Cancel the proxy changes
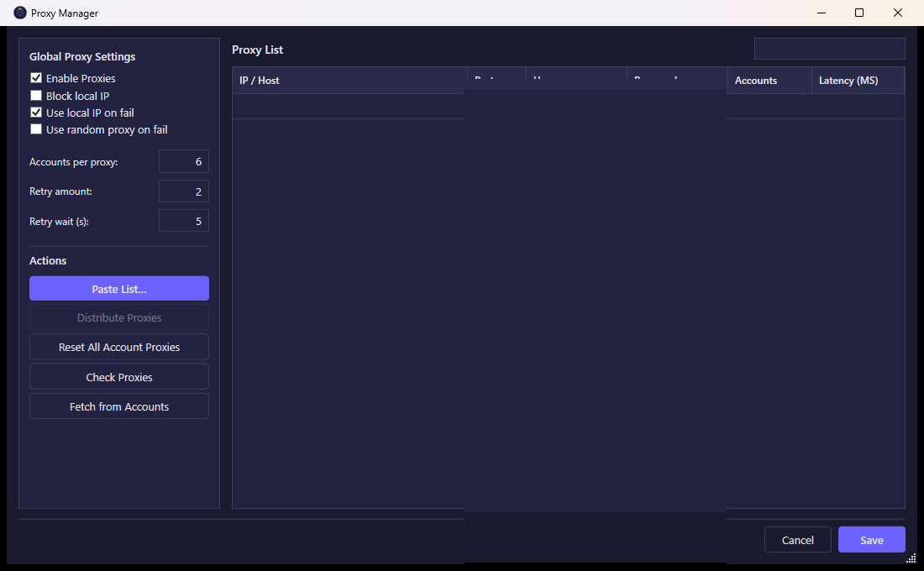This screenshot has width=924, height=571. coord(798,540)
